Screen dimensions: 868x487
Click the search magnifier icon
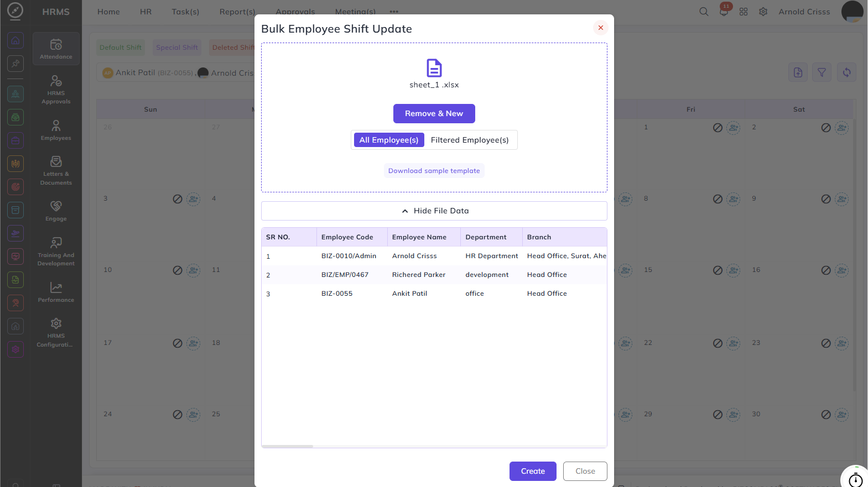(x=704, y=12)
